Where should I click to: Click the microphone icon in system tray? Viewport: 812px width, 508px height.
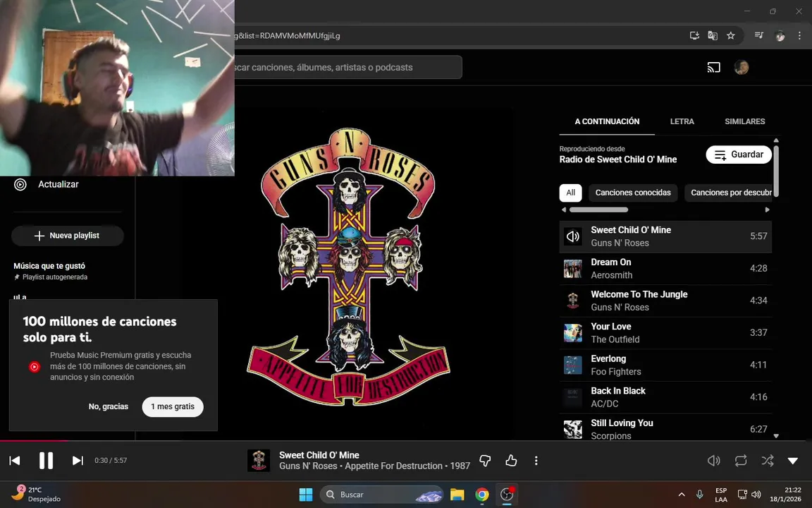tap(700, 495)
